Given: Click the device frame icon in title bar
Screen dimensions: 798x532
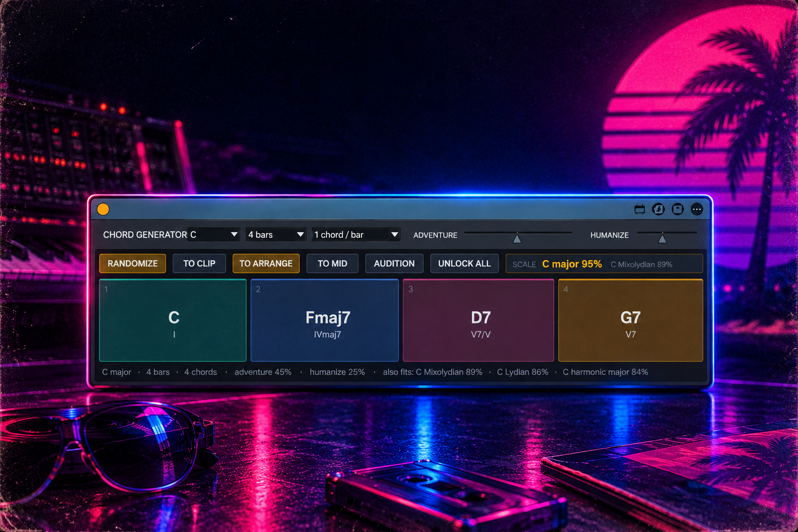Looking at the screenshot, I should click(640, 209).
